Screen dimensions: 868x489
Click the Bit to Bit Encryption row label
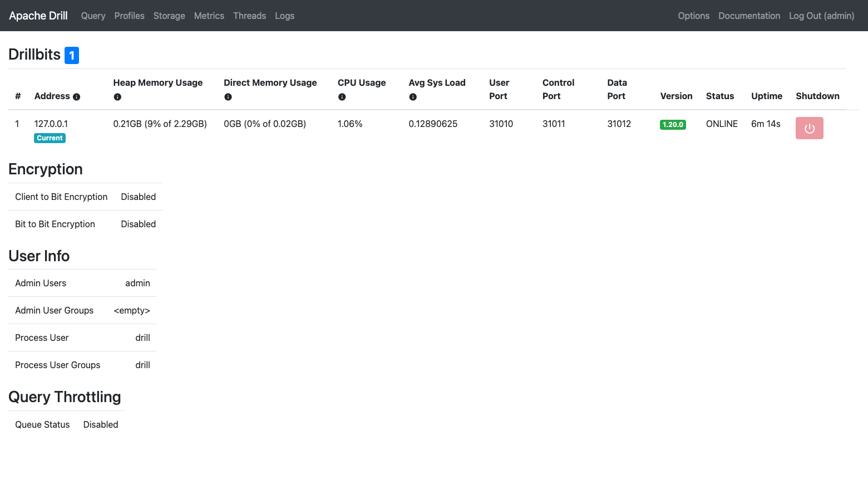point(55,224)
